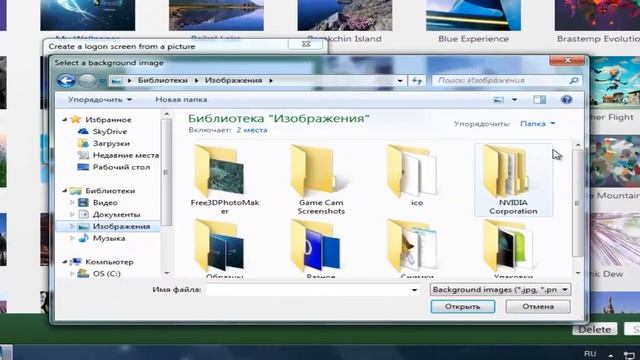Close the Create a logon screen dialog
The width and height of the screenshot is (640, 360).
(x=306, y=44)
